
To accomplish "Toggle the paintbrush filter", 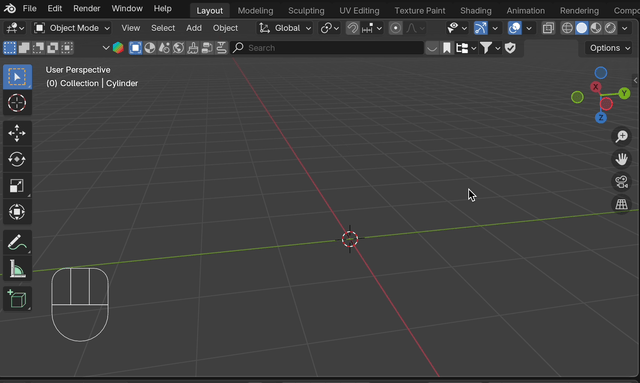I will pyautogui.click(x=193, y=48).
